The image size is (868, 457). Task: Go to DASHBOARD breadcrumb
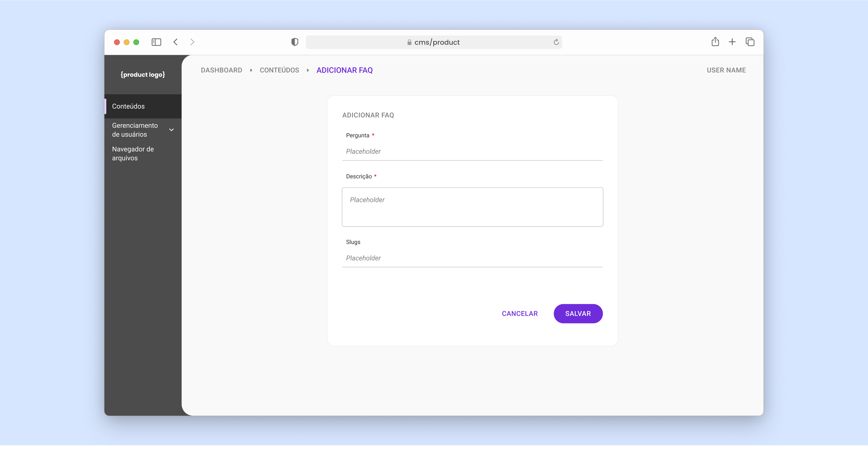point(221,70)
